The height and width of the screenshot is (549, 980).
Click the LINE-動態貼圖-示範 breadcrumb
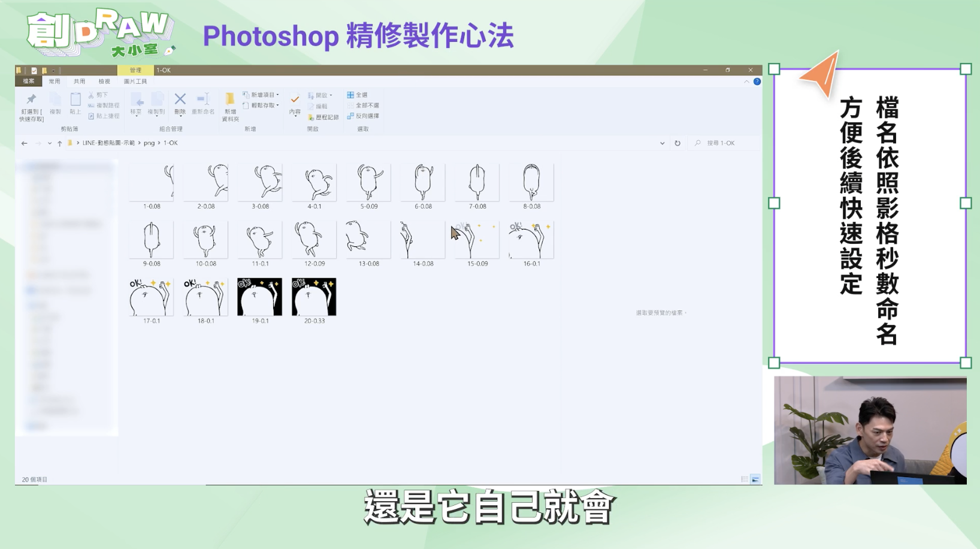108,143
